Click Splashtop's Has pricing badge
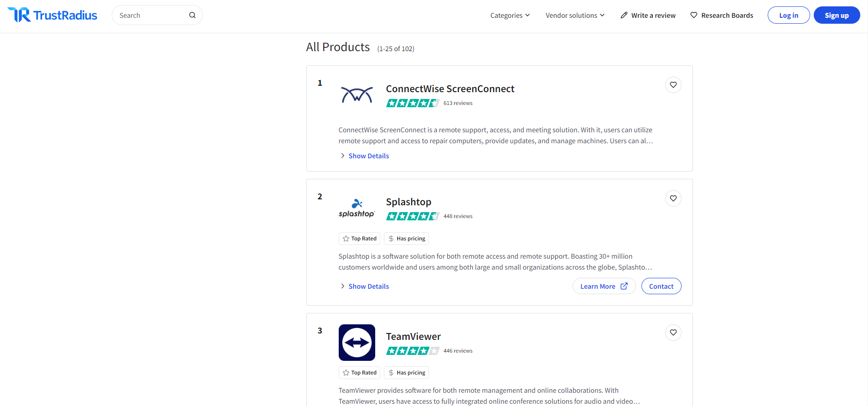The width and height of the screenshot is (868, 406). [406, 239]
